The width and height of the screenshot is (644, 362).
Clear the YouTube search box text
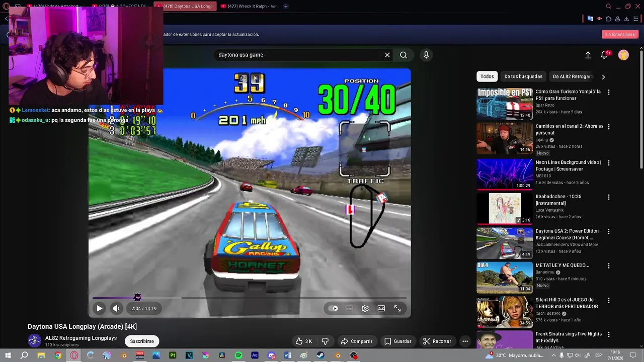click(x=387, y=55)
